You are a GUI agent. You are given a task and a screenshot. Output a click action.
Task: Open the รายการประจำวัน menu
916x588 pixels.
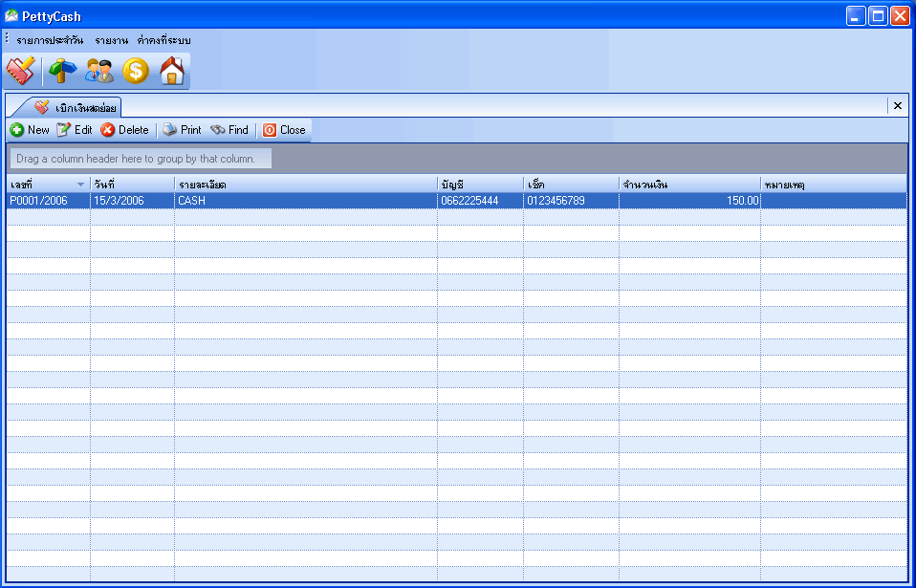[50, 41]
